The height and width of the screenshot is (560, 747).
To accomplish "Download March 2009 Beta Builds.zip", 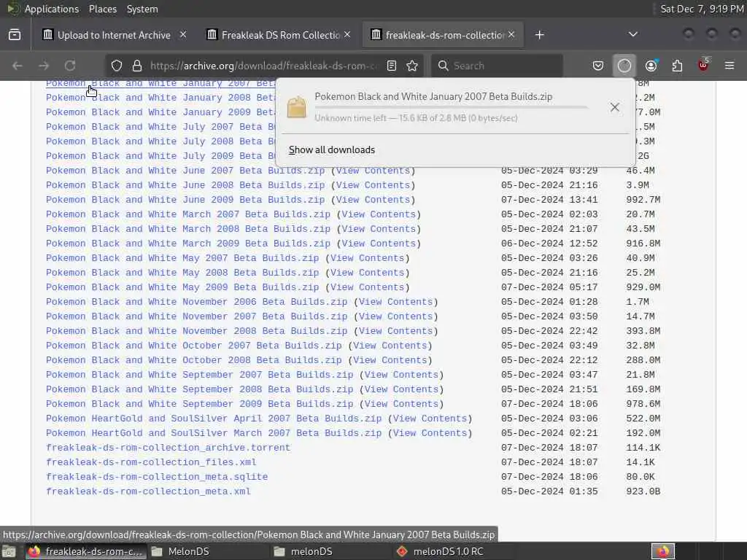I will 188,244.
